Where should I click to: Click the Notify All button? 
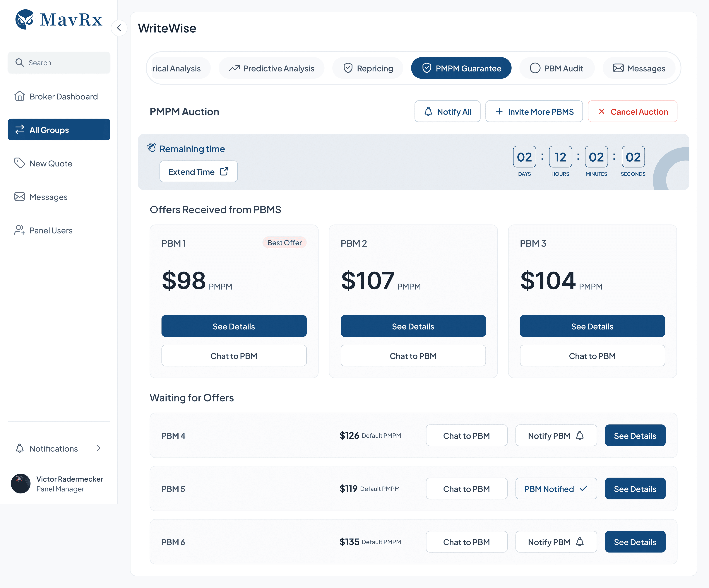coord(447,112)
